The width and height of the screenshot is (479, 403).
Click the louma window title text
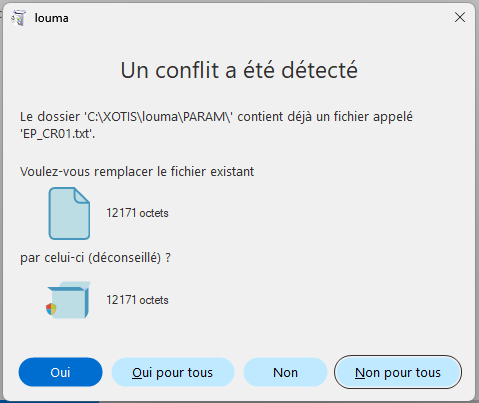tap(52, 18)
